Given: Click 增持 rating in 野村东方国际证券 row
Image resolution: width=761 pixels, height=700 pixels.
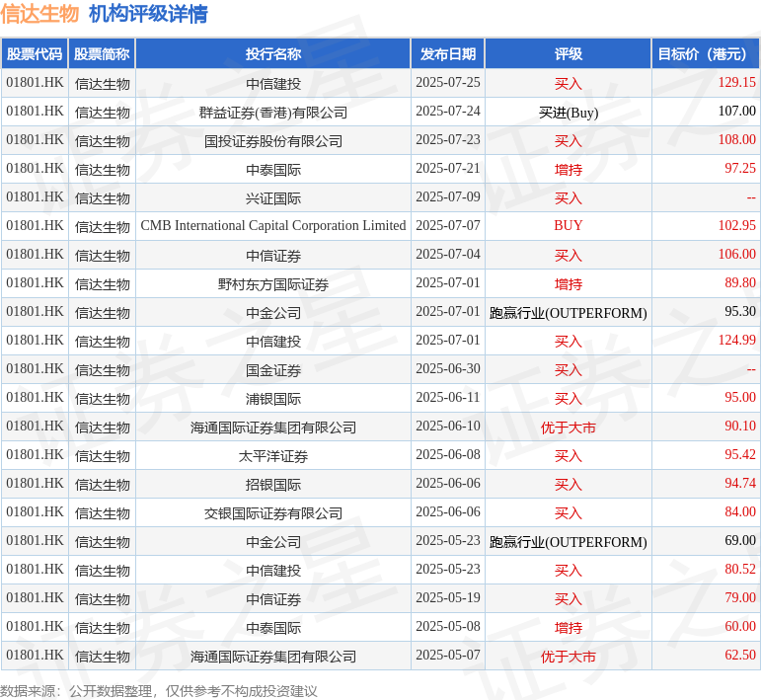Looking at the screenshot, I should [x=569, y=284].
